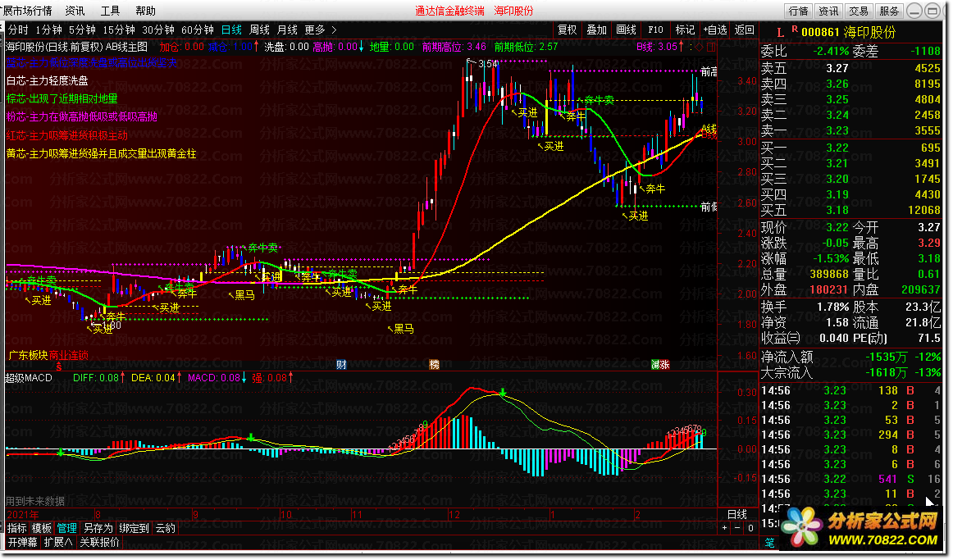Zoom out chart with the − button

coord(737,528)
